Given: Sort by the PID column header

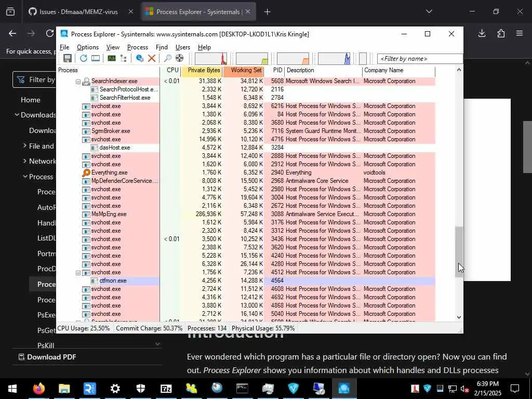Looking at the screenshot, I should point(274,70).
